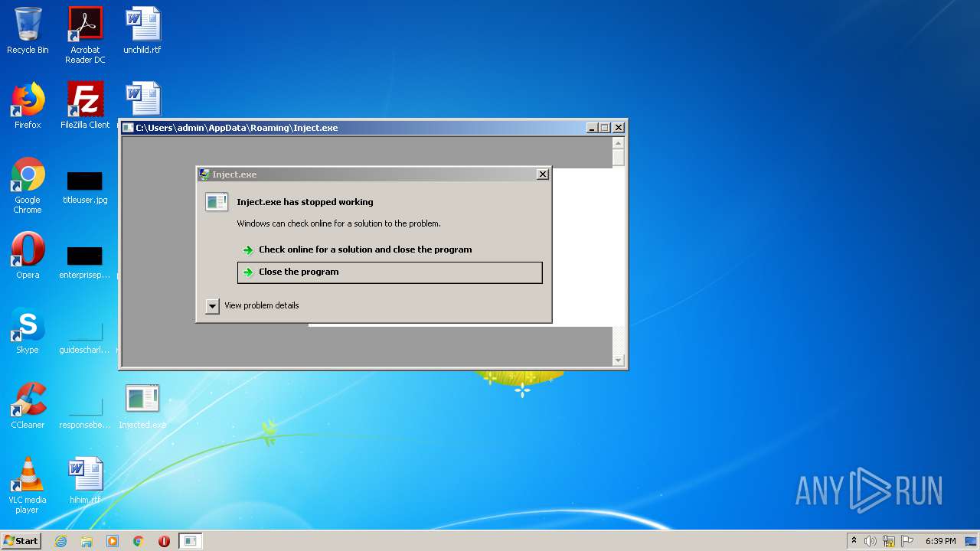Open the Action Center flag icon
The height and width of the screenshot is (551, 980).
[x=907, y=541]
